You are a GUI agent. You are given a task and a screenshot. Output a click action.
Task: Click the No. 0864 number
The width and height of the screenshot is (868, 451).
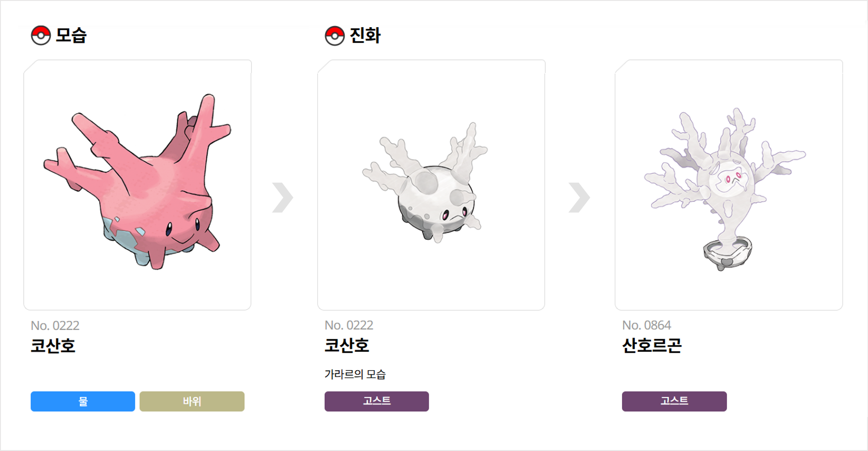[x=647, y=325]
